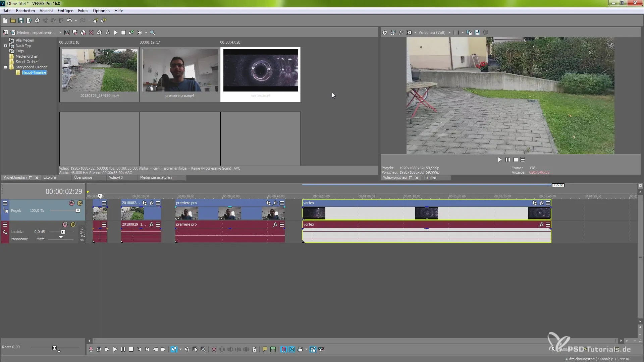Select the Smart-Ordner tree item
Image resolution: width=644 pixels, height=362 pixels.
27,62
